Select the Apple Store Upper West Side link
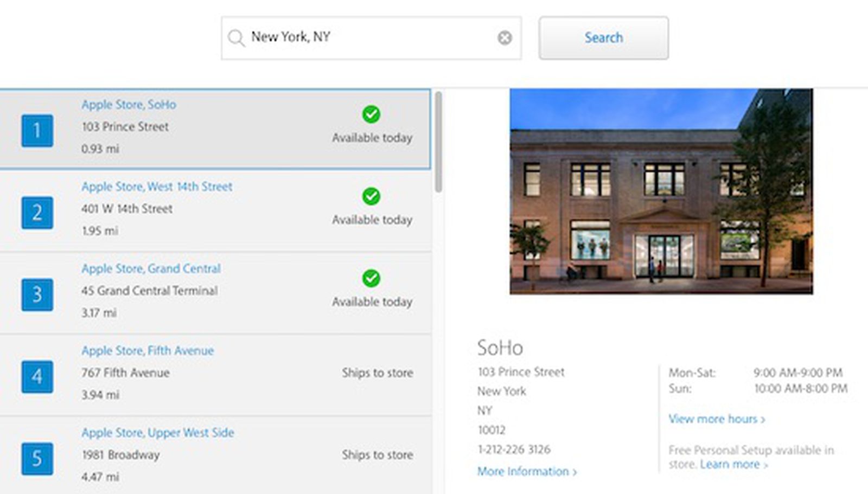 158,432
